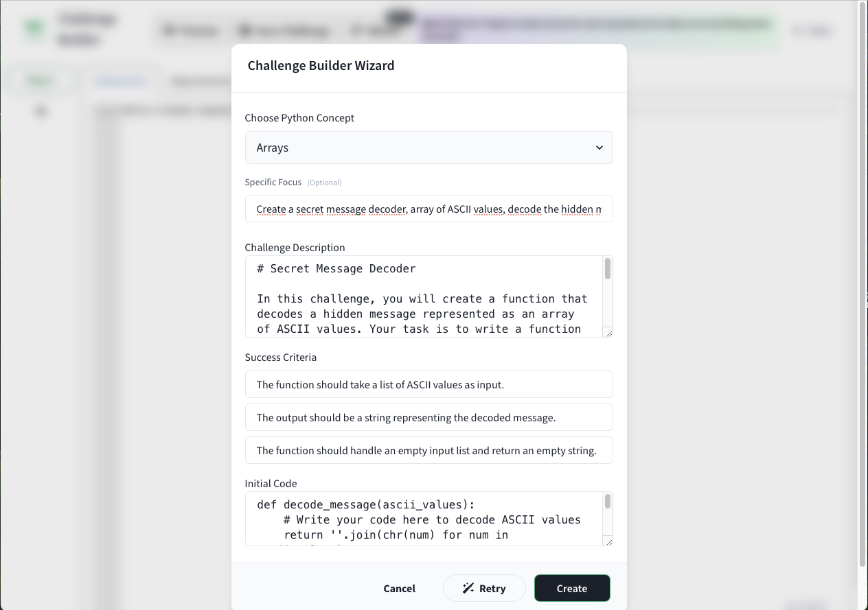Click the 'decoded message' success criterion field

pos(429,417)
